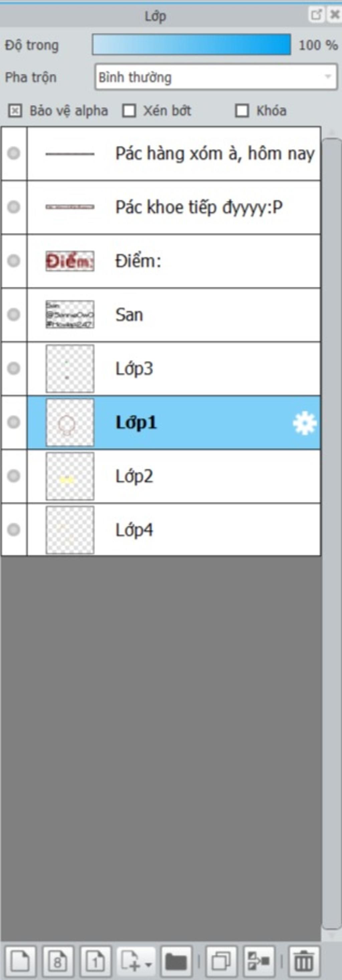Select the Lớp2 layer
The image size is (342, 980).
tap(174, 476)
